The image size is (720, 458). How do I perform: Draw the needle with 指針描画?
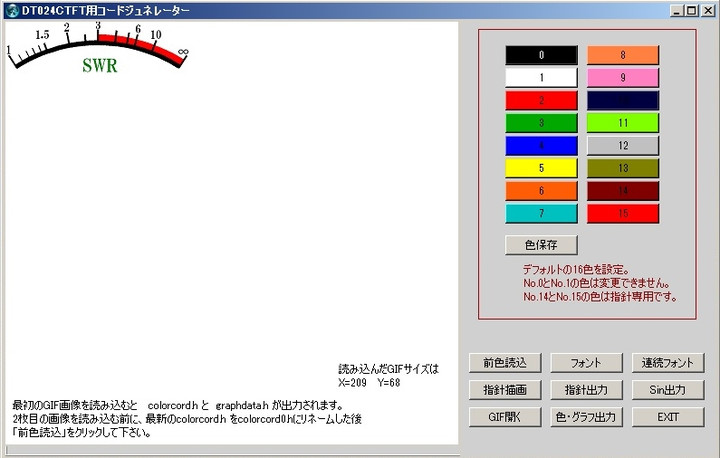coord(505,390)
